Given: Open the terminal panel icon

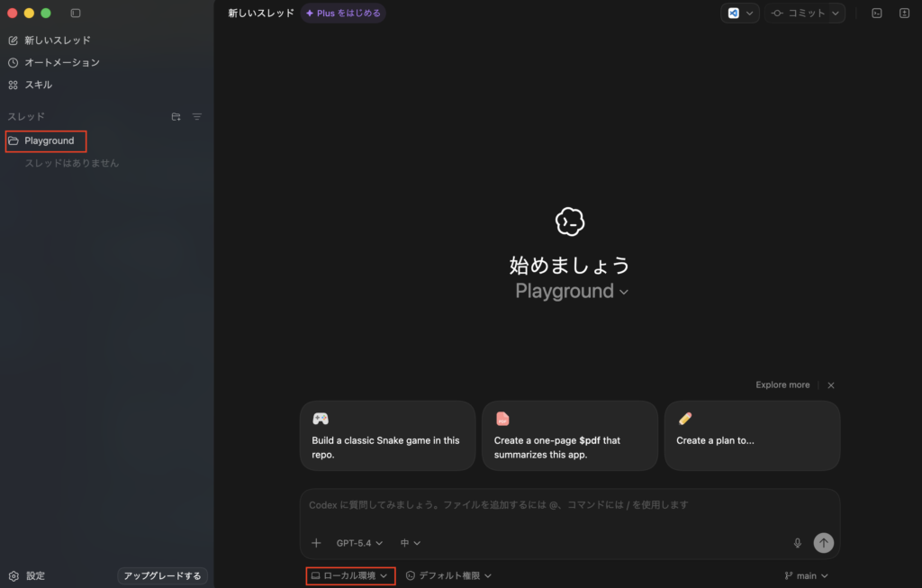Looking at the screenshot, I should 876,14.
